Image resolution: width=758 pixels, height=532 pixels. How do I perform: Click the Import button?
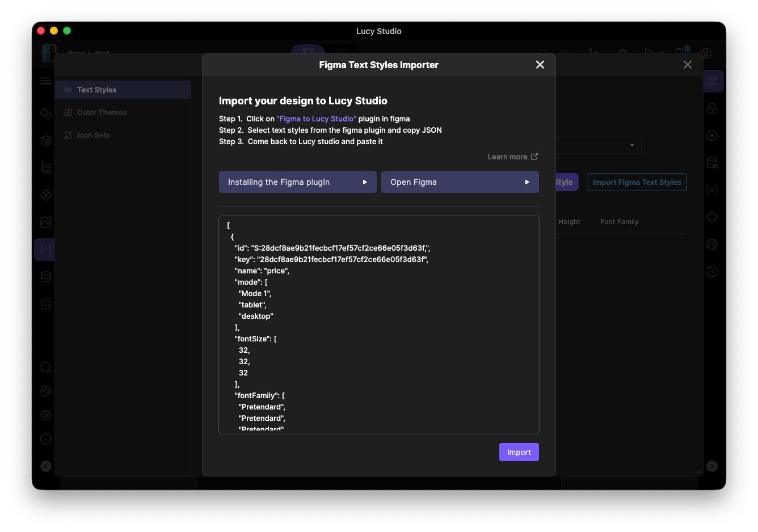519,452
